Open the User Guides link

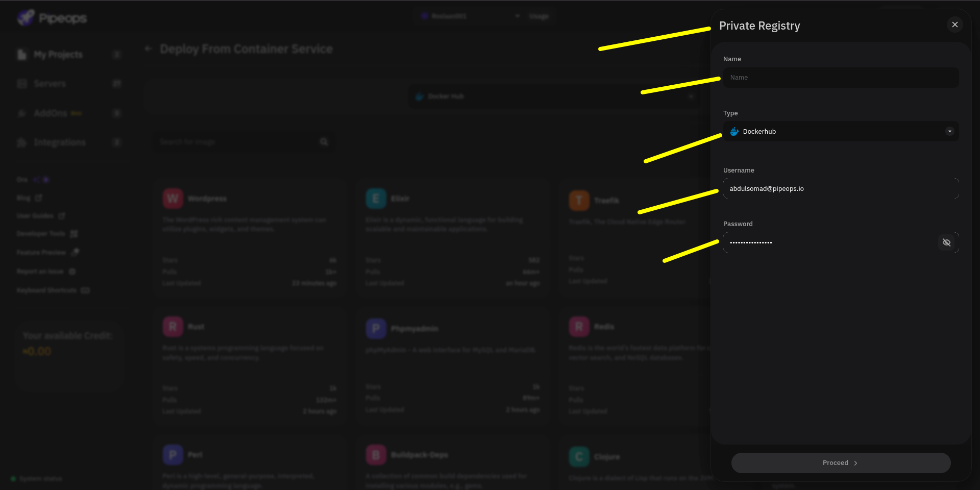pyautogui.click(x=41, y=216)
